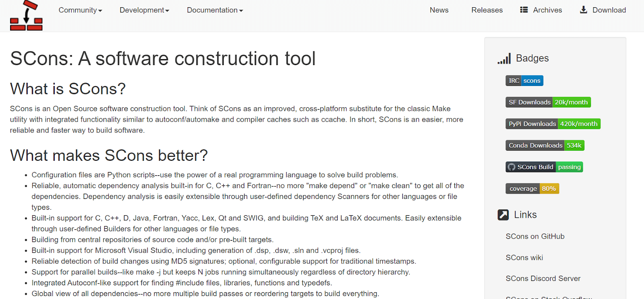Open the Conda Downloads 534k badge
Viewport: 644px width, 299px height.
[x=545, y=145]
